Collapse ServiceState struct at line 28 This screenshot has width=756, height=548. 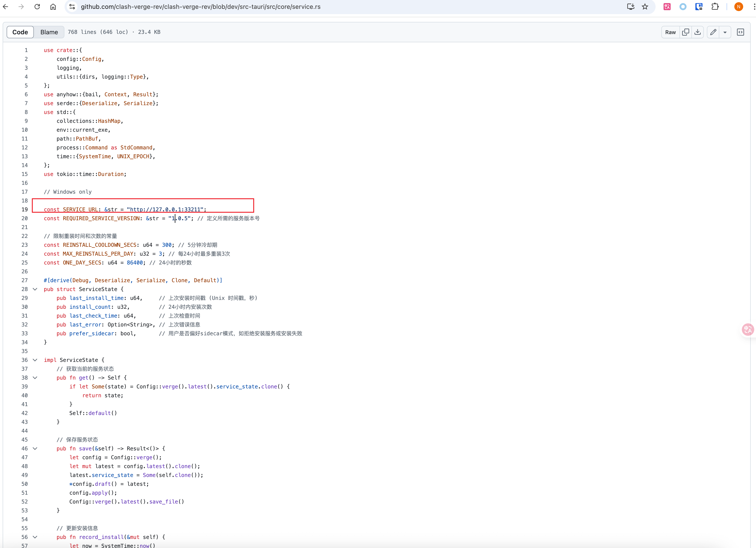pyautogui.click(x=35, y=289)
